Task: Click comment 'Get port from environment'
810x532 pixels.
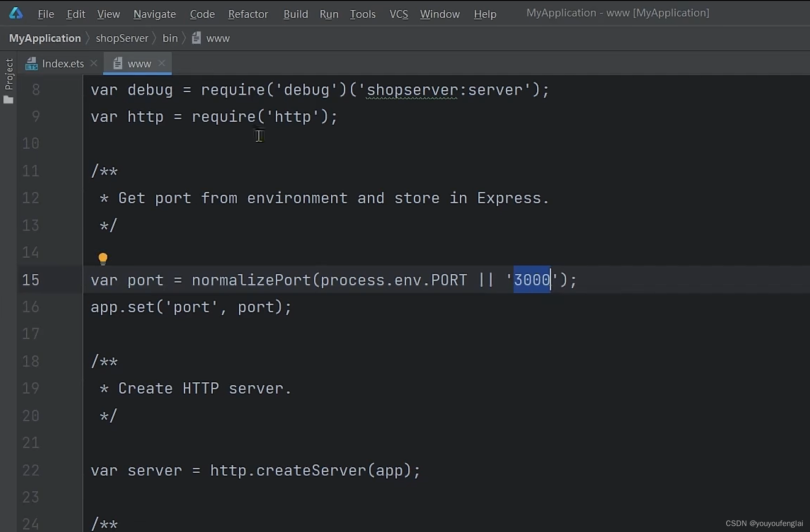Action: [233, 198]
